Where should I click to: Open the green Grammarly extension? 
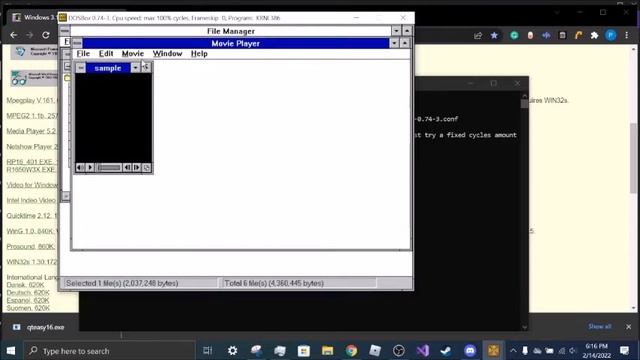514,36
